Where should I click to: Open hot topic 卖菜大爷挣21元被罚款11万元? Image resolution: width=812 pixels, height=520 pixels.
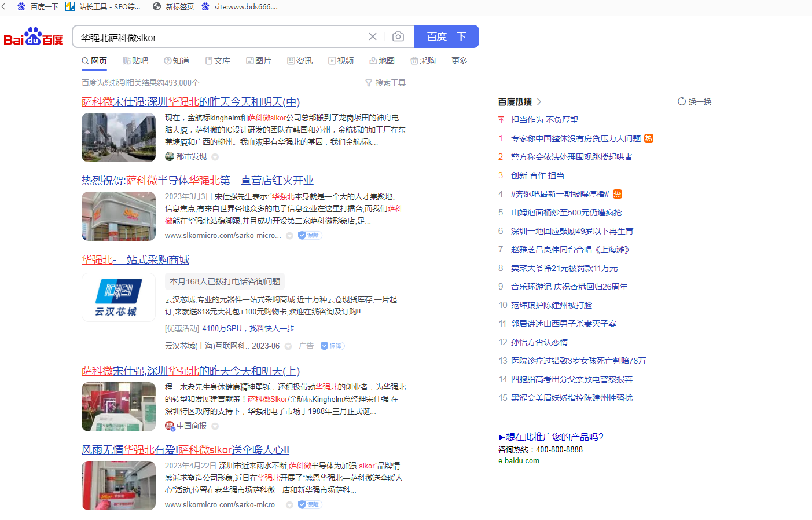tap(564, 268)
